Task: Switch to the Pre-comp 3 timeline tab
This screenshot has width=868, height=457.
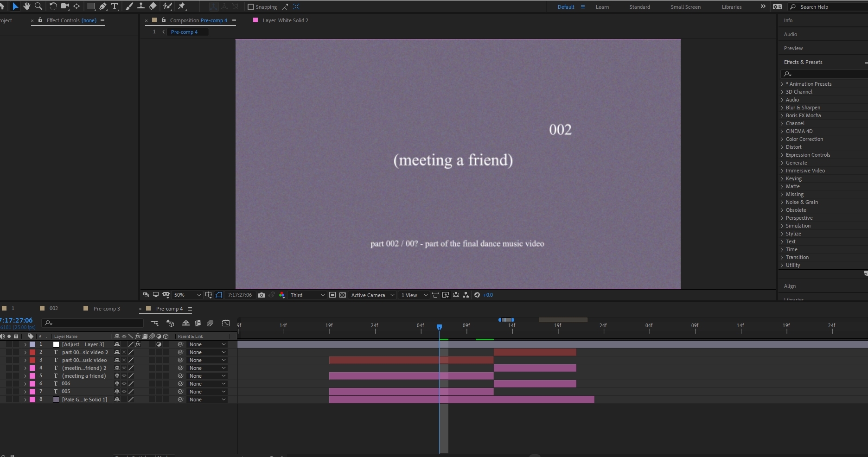Action: (107, 309)
